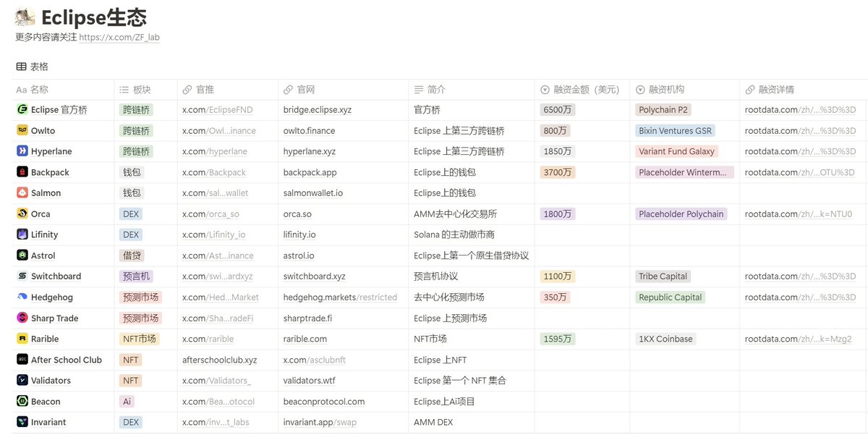This screenshot has width=868, height=435.
Task: Open the 融资机构 column header menu
Action: tap(658, 88)
